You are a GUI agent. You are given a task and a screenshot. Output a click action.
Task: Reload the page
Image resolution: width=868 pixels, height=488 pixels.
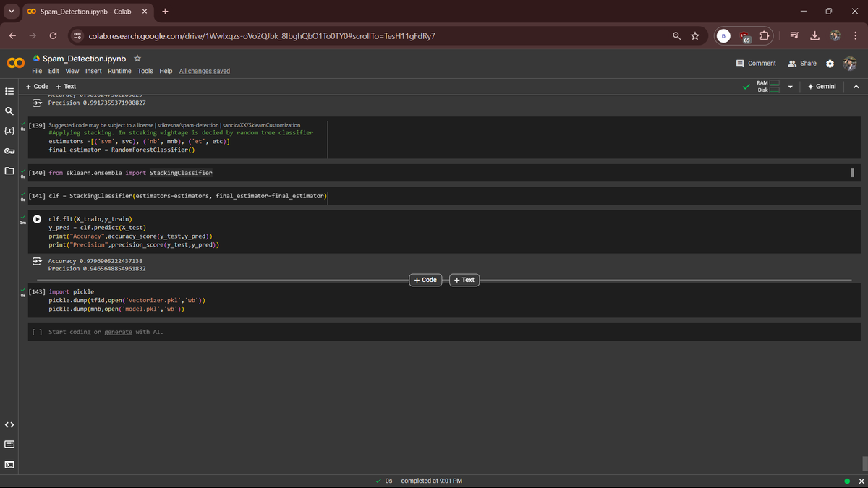tap(53, 36)
